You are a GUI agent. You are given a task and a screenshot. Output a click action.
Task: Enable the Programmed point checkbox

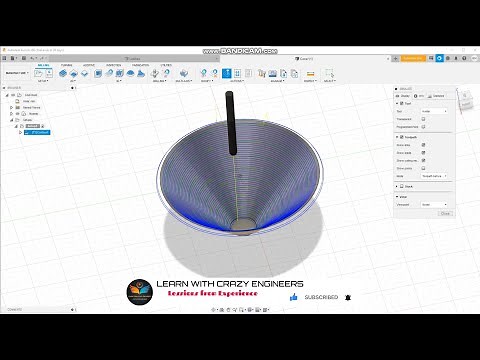[423, 127]
